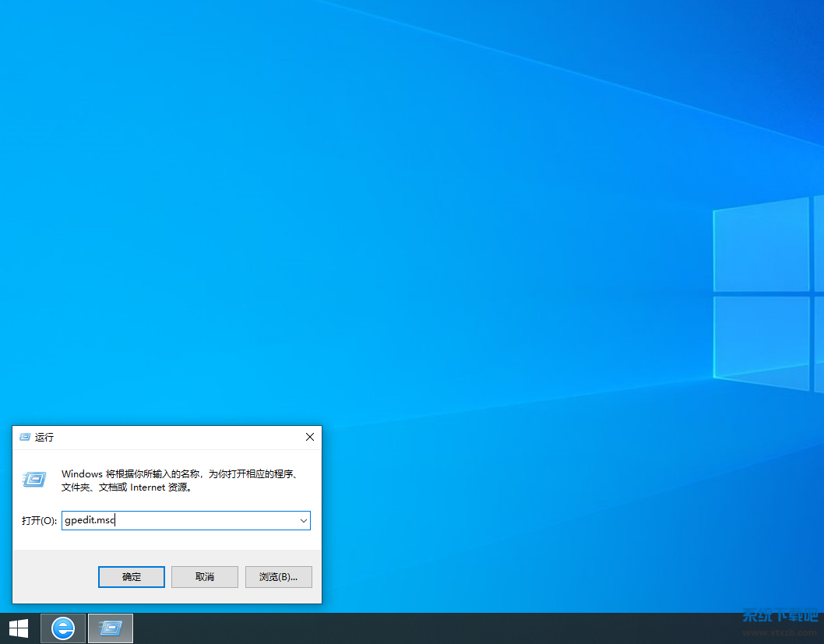
Task: Click the www.xtxzb.com watermark on taskbar
Action: tap(779, 633)
